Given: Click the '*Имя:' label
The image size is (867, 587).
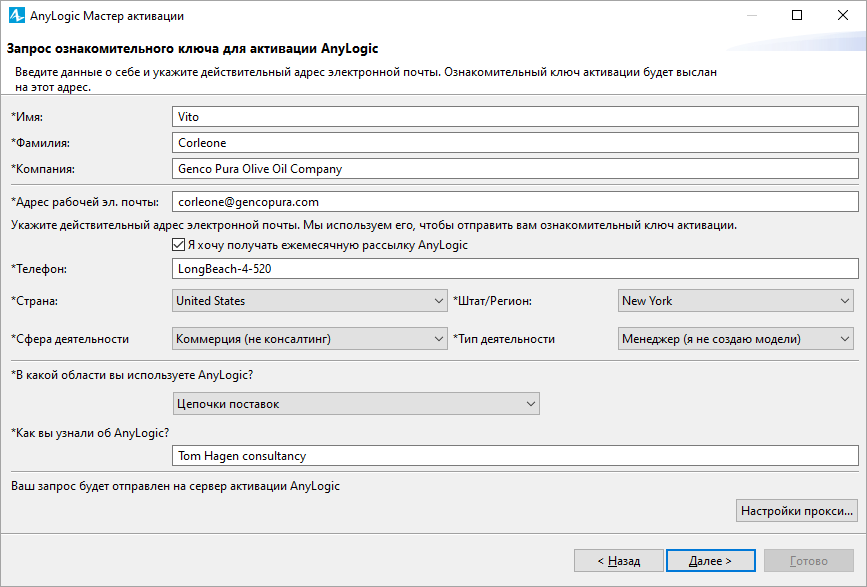Looking at the screenshot, I should [27, 117].
